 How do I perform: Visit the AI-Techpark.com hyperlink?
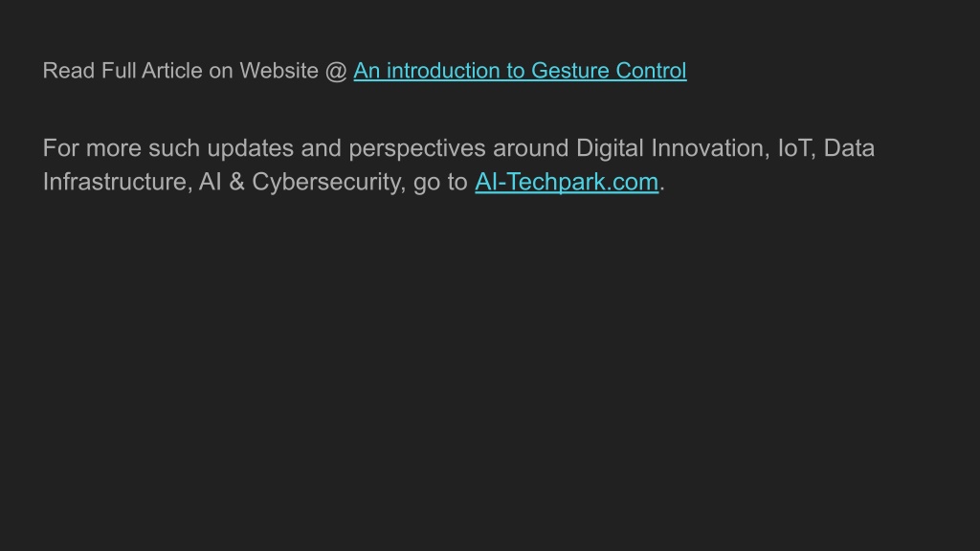click(x=567, y=182)
